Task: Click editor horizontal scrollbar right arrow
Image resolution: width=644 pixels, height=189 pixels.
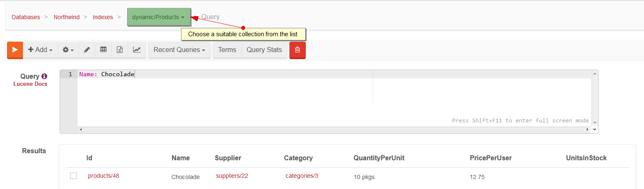Action: click(x=588, y=130)
